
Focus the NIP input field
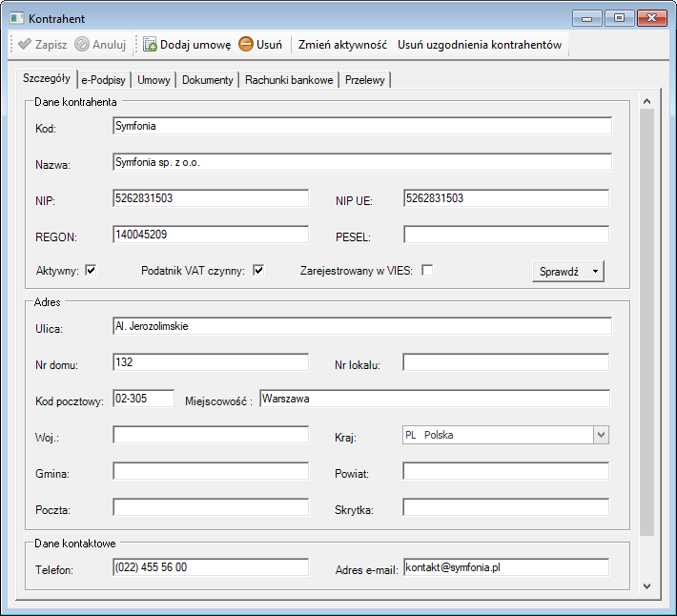tap(211, 198)
